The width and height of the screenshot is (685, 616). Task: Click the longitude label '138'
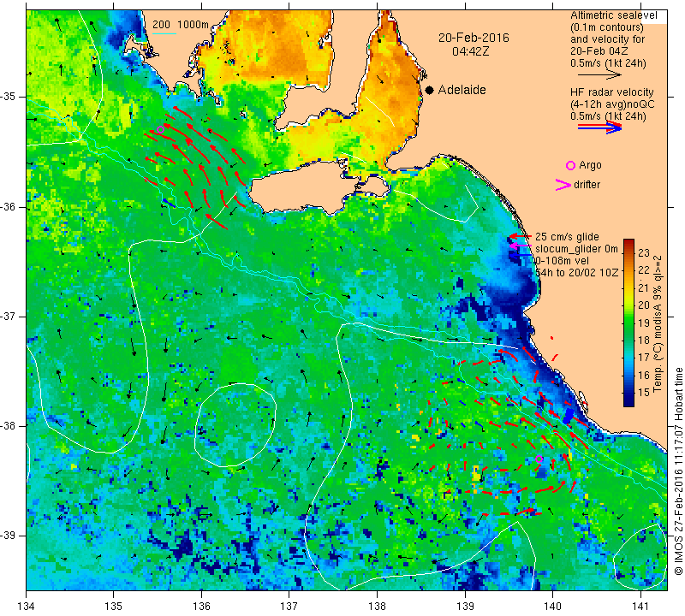377,607
